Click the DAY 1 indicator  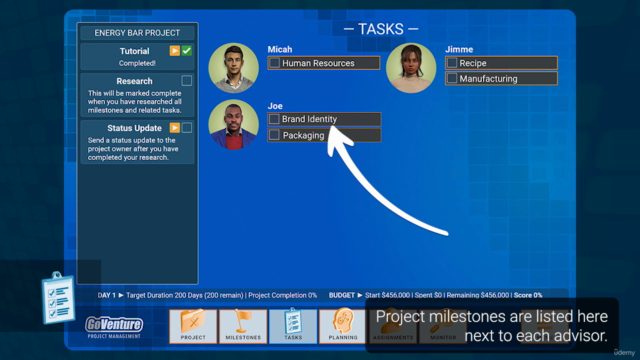pyautogui.click(x=107, y=295)
